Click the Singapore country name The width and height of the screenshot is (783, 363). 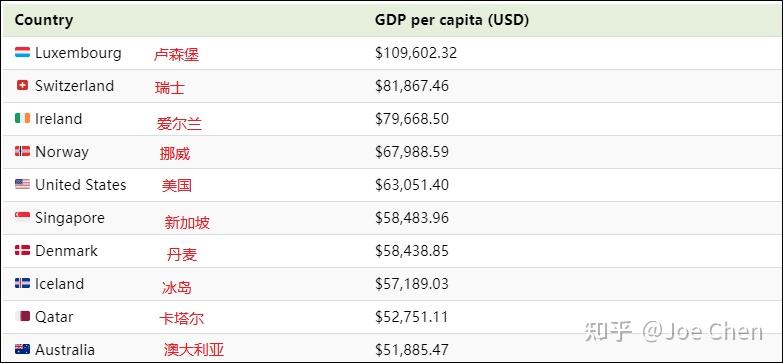coord(70,218)
